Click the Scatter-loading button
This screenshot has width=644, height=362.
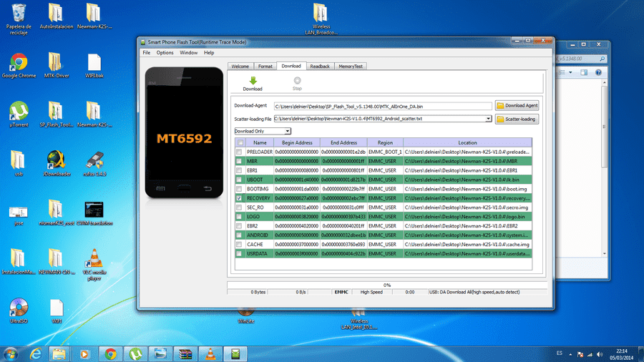click(x=517, y=119)
